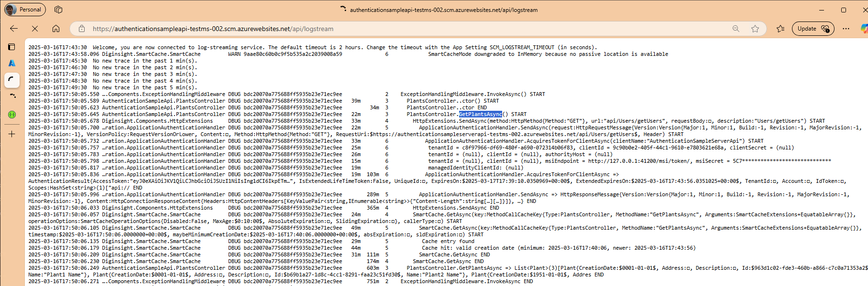Select the active loading logstream tab
Screen dimensions: 868x286
12,80
